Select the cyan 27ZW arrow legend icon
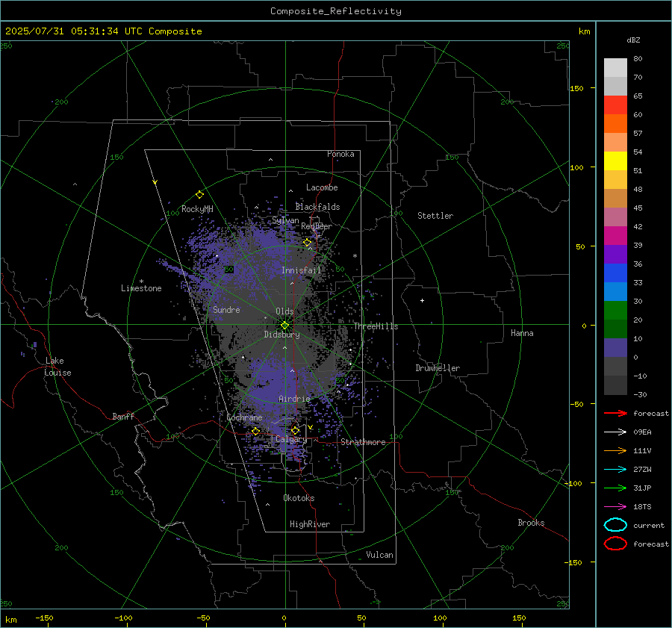The height and width of the screenshot is (628, 672). tap(615, 470)
